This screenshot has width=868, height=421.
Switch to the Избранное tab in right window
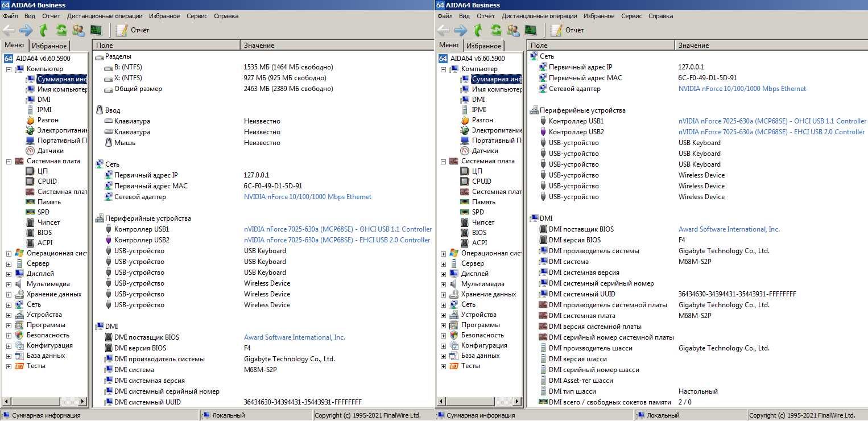click(x=483, y=46)
